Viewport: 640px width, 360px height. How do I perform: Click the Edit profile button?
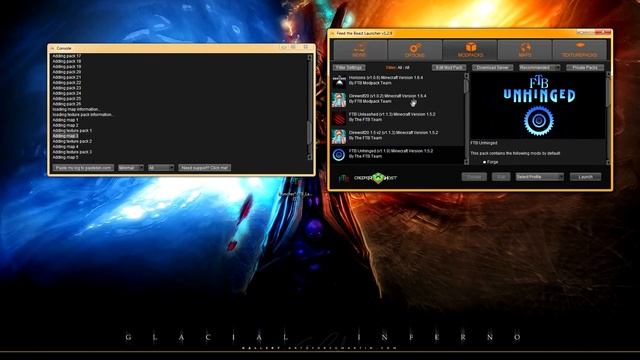pos(501,177)
